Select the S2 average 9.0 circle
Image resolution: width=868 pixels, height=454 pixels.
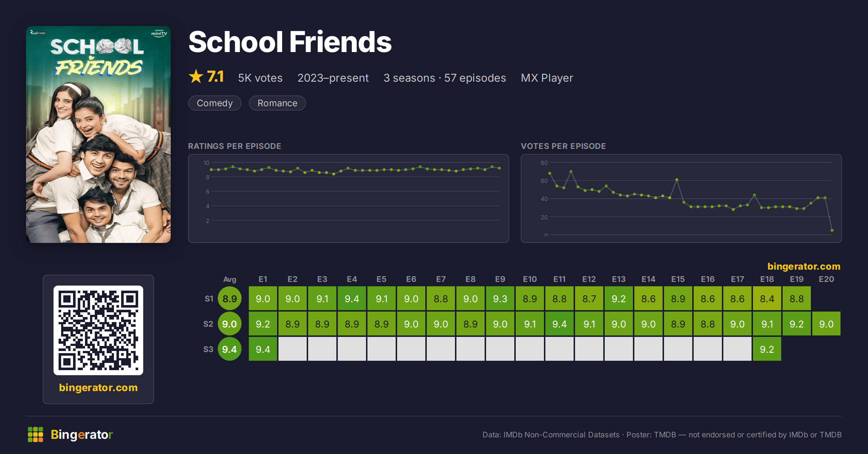coord(230,324)
